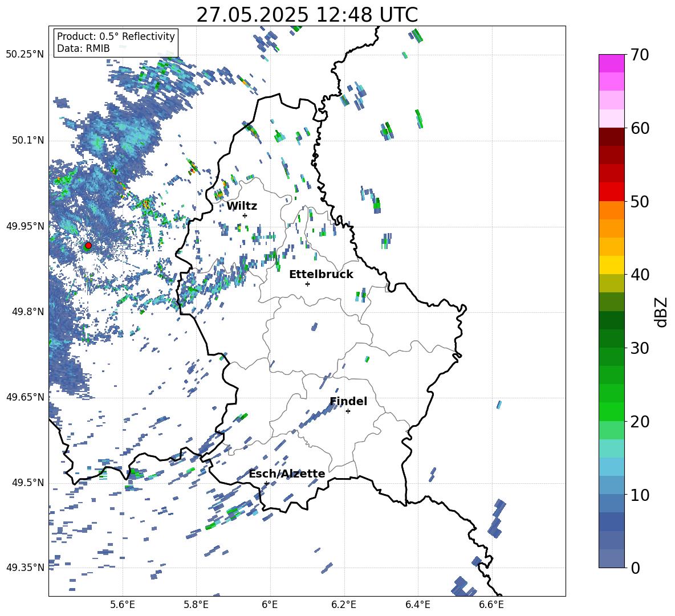This screenshot has height=616, width=675.
Task: Click the 5.6°E longitude label
Action: point(123,605)
